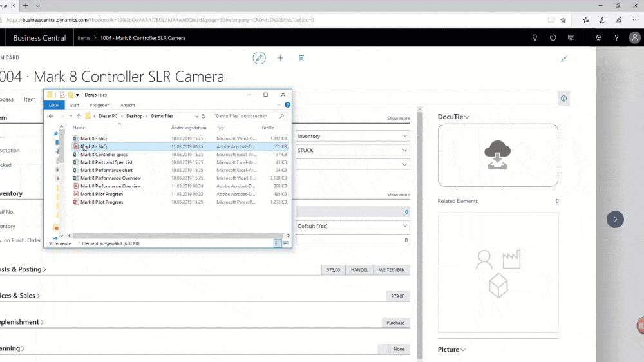The image size is (644, 362).
Task: Expand the DocuTie FactBox chevron
Action: [x=467, y=117]
